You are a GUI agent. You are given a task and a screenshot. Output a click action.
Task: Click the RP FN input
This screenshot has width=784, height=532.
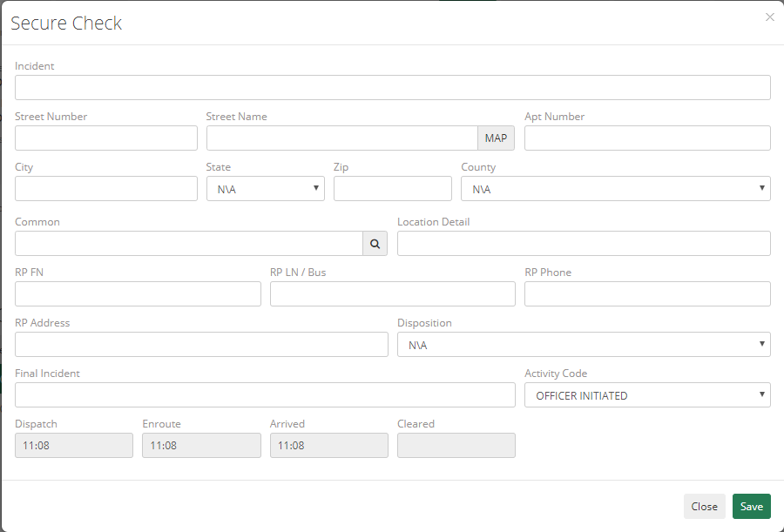point(138,293)
